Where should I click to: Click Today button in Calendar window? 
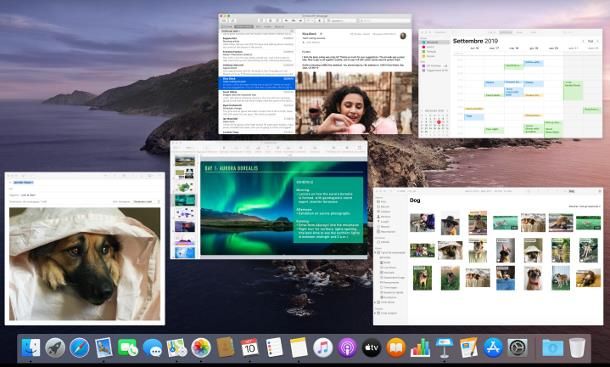[x=590, y=41]
